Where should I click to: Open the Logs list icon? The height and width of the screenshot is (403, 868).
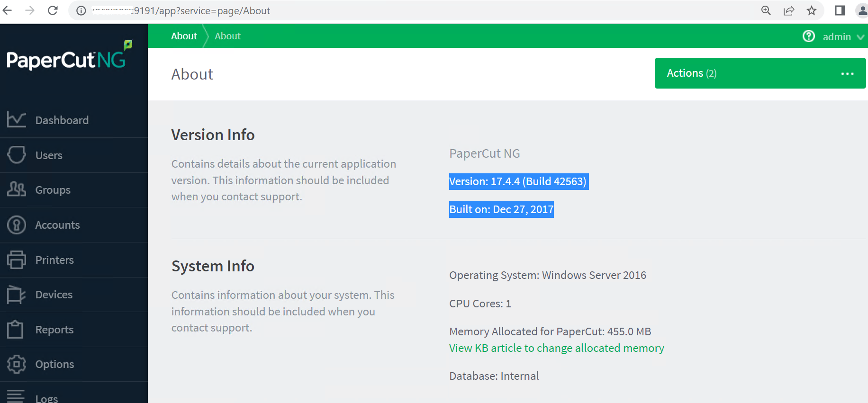[16, 396]
